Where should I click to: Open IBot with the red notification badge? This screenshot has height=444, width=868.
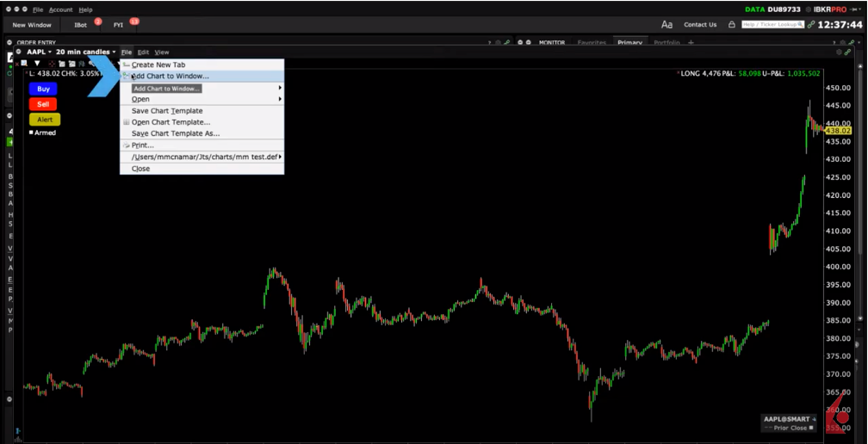click(x=81, y=25)
